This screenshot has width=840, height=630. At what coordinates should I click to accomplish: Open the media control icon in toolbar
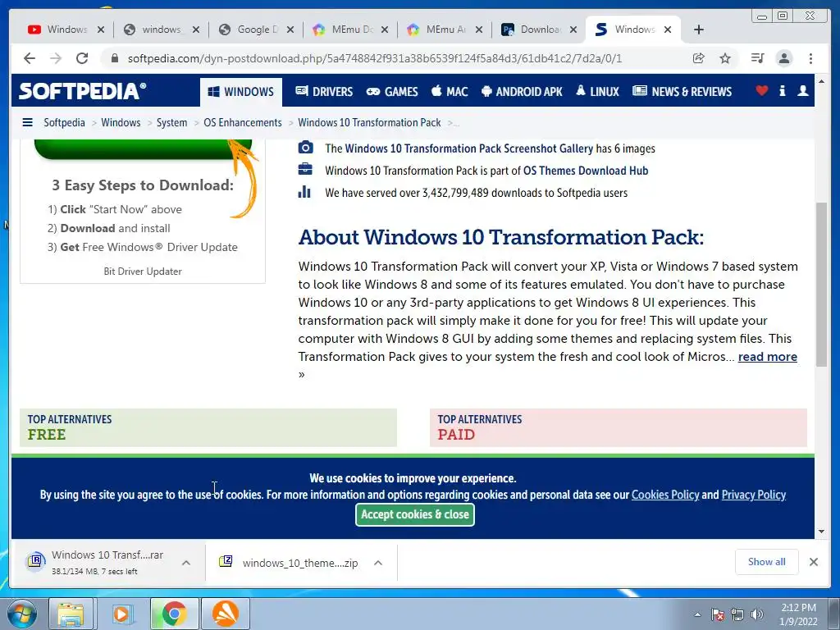coord(757,58)
